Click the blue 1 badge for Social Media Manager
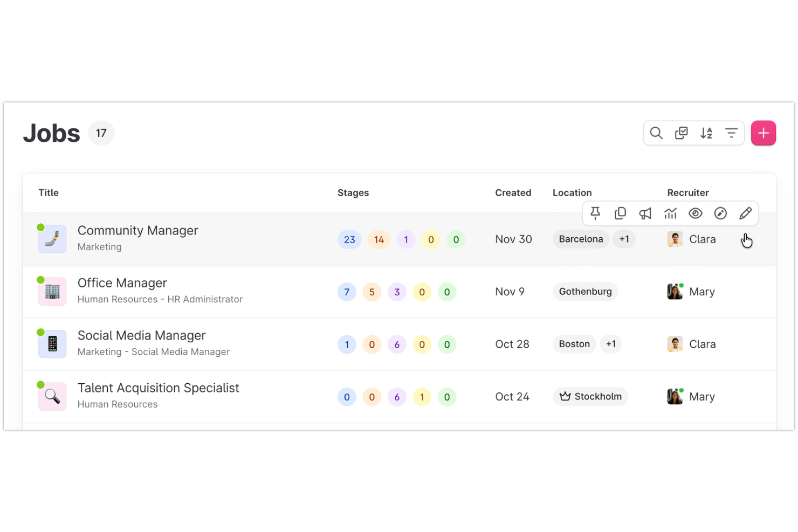 tap(347, 344)
